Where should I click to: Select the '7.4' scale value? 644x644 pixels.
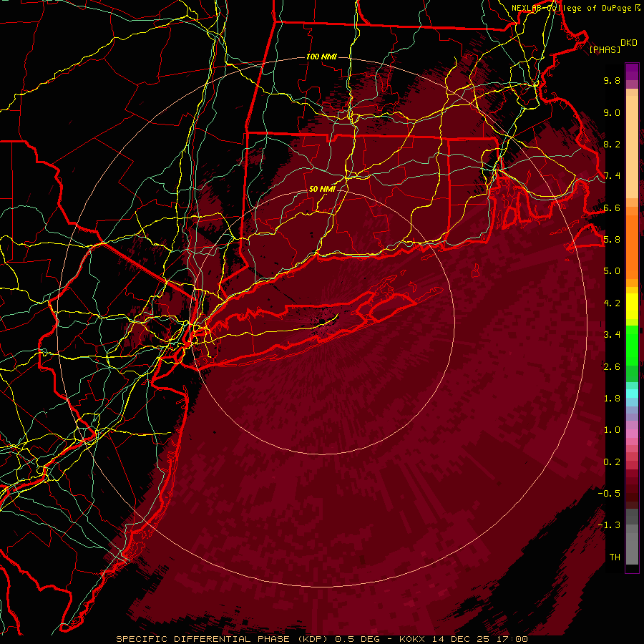[x=612, y=176]
